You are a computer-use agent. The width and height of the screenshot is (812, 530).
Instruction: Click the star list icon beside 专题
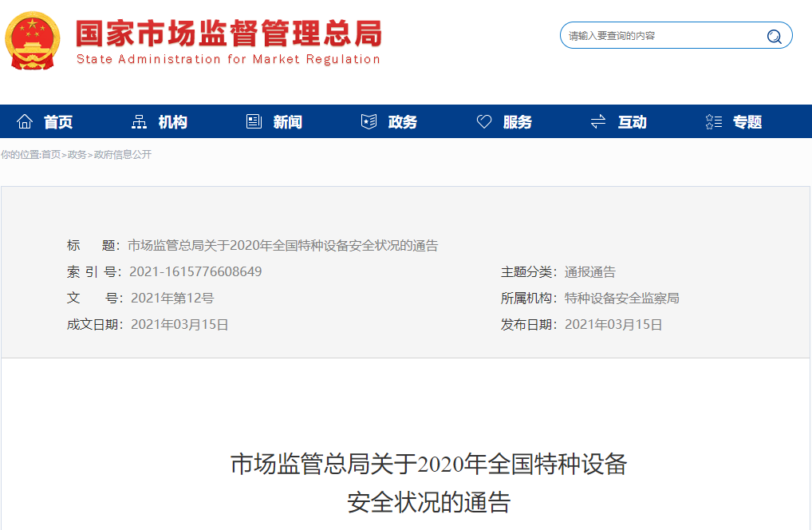click(714, 122)
